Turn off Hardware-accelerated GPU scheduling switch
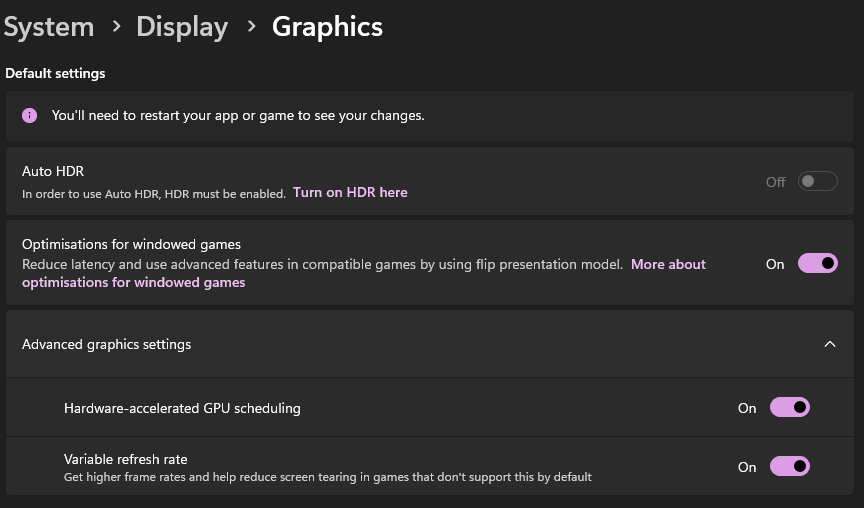 click(x=789, y=408)
